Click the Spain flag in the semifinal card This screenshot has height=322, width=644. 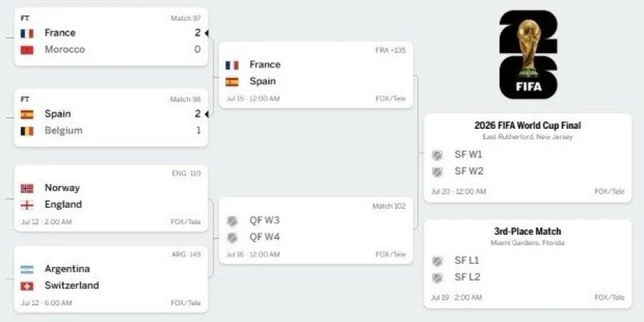[232, 82]
